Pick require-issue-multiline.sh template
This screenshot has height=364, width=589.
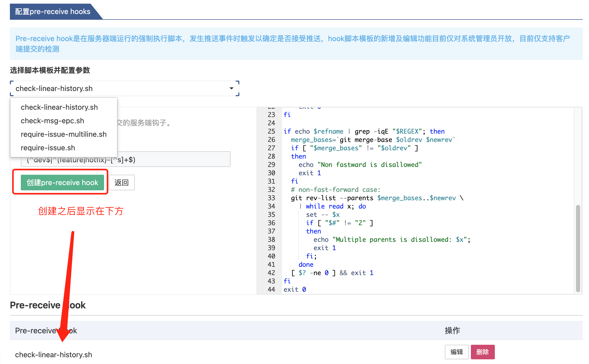pyautogui.click(x=63, y=134)
